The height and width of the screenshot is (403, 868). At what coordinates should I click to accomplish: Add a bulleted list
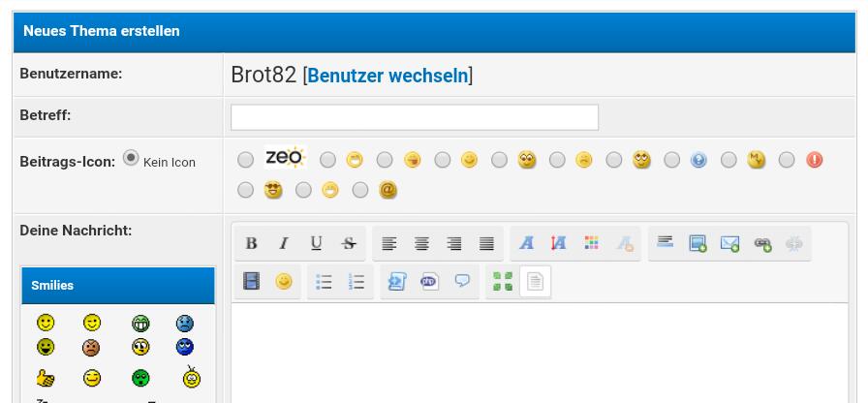[x=324, y=282]
